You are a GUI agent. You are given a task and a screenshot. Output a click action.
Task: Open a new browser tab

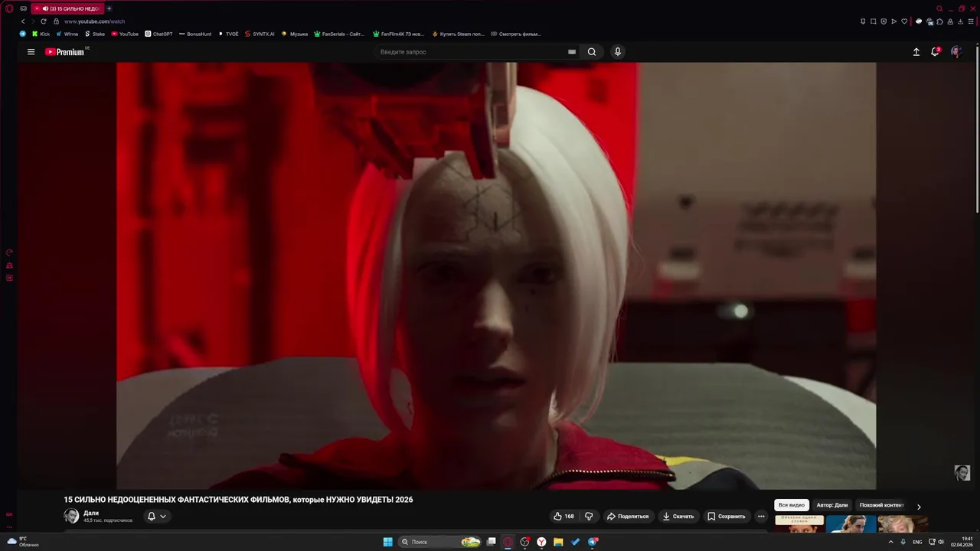(109, 8)
